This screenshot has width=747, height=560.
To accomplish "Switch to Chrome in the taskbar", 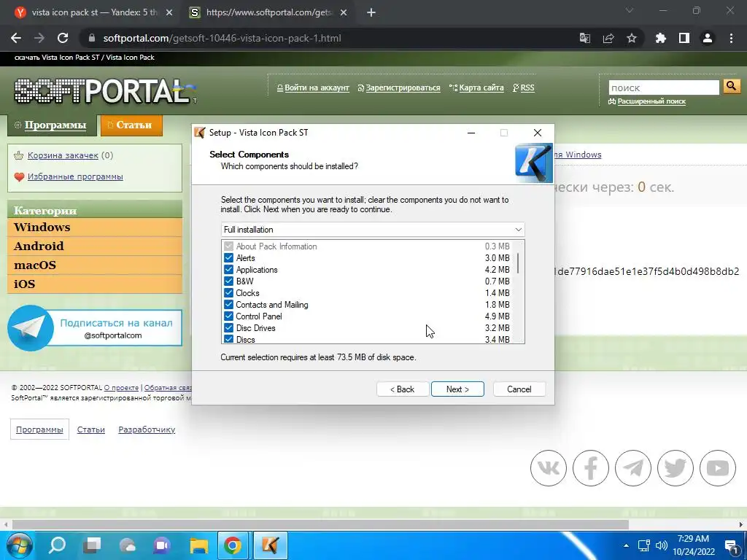I will 233,545.
